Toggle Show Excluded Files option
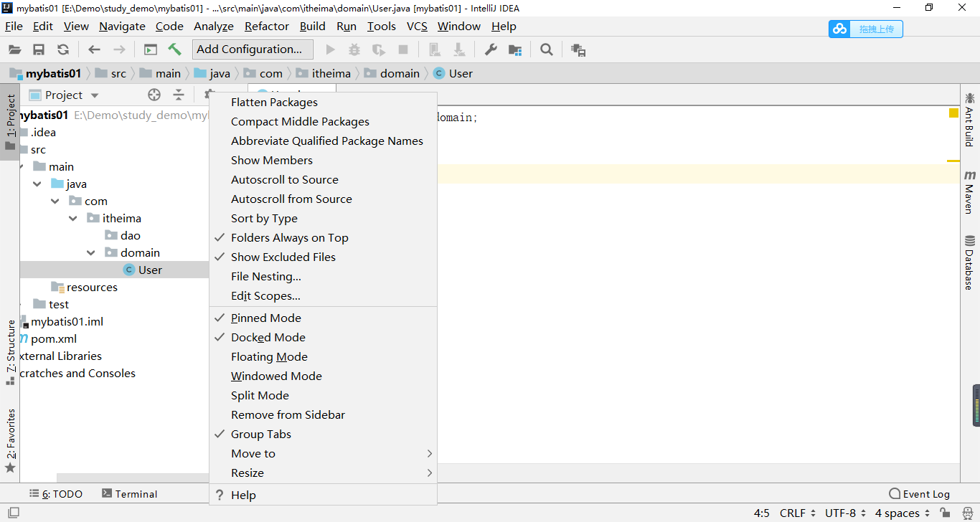 (x=323, y=257)
